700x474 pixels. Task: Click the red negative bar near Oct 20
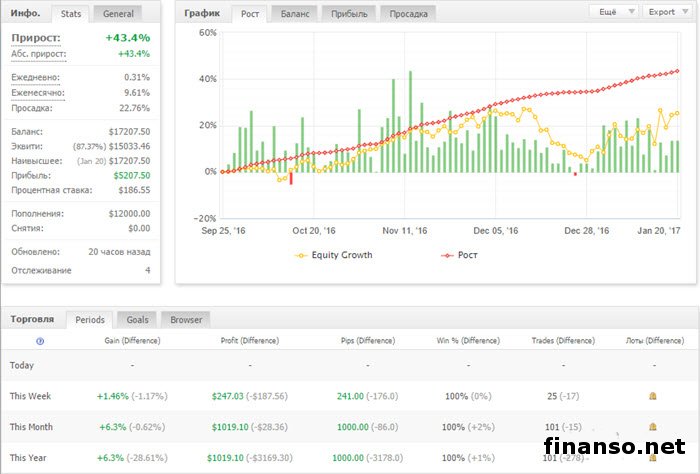pyautogui.click(x=291, y=178)
